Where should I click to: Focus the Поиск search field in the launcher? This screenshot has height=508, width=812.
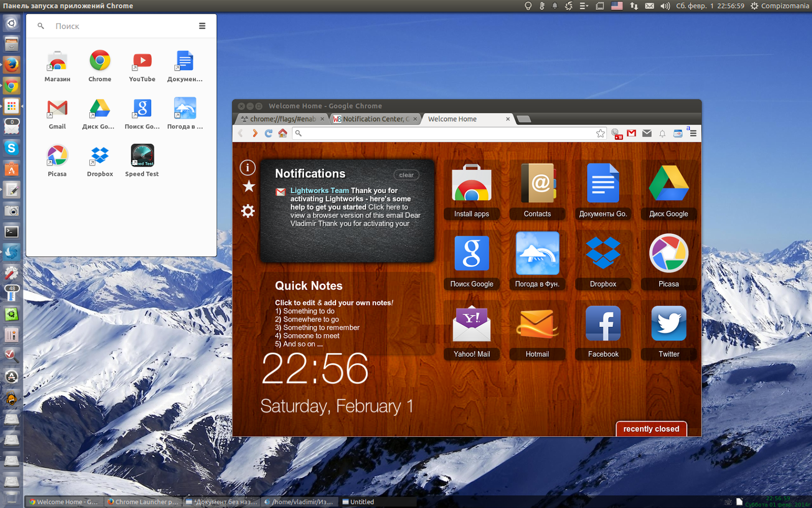pos(122,26)
